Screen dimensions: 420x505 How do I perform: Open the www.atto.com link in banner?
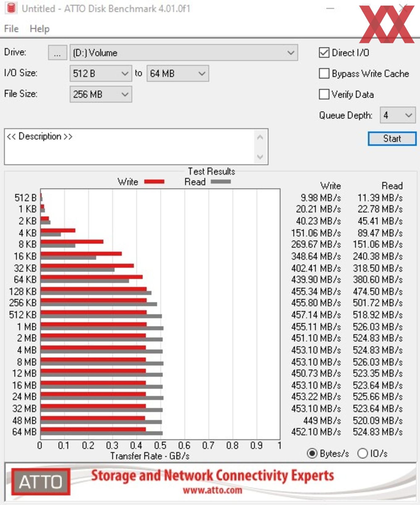[x=212, y=490]
